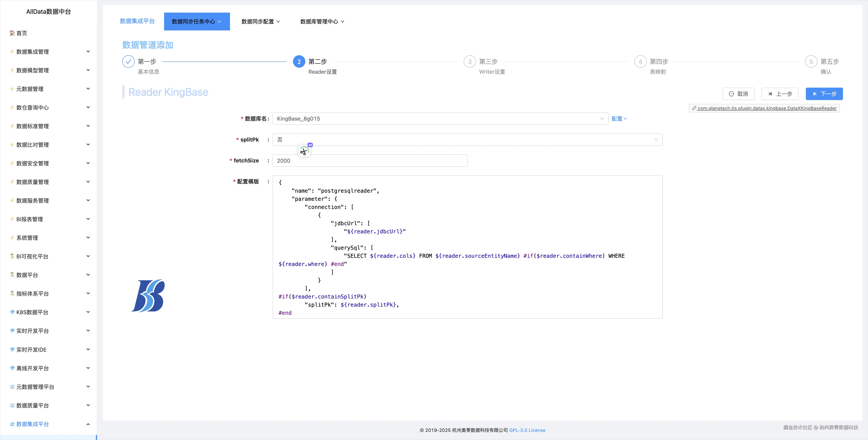Click the 取消 button
Screen dimensions: 868x440
pos(738,94)
